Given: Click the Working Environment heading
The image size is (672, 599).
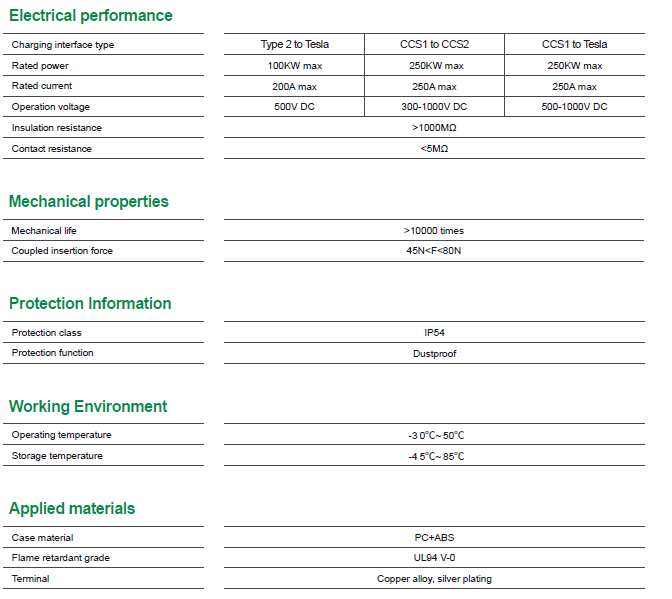Looking at the screenshot, I should coord(88,407).
